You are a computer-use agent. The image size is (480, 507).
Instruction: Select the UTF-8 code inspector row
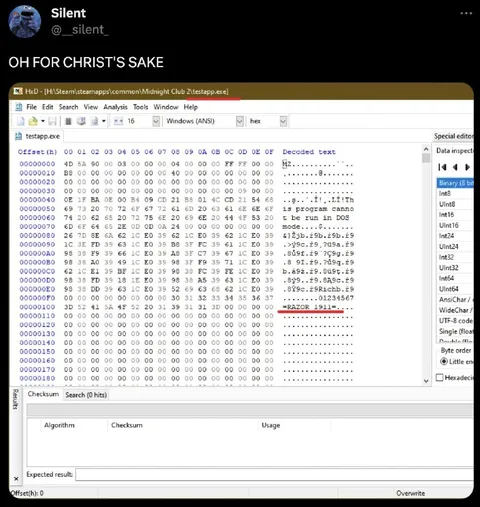[x=455, y=321]
